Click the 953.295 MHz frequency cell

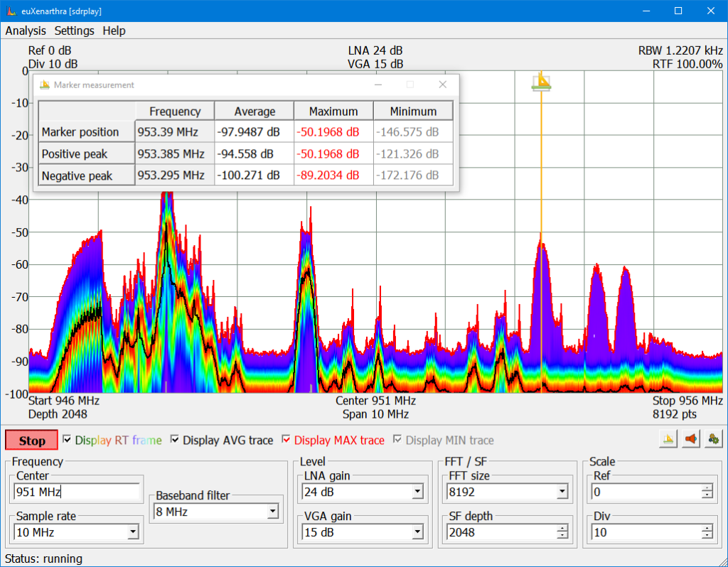(175, 175)
